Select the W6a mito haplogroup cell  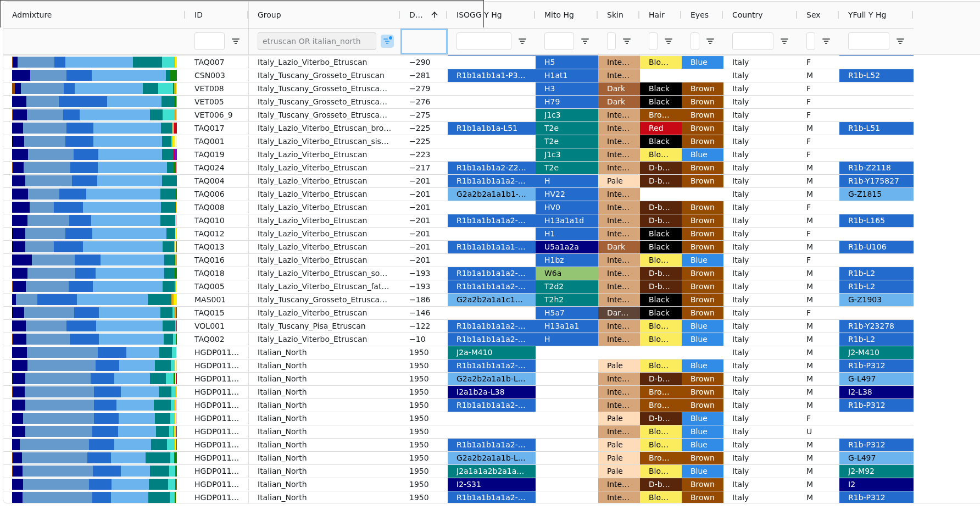pyautogui.click(x=567, y=273)
